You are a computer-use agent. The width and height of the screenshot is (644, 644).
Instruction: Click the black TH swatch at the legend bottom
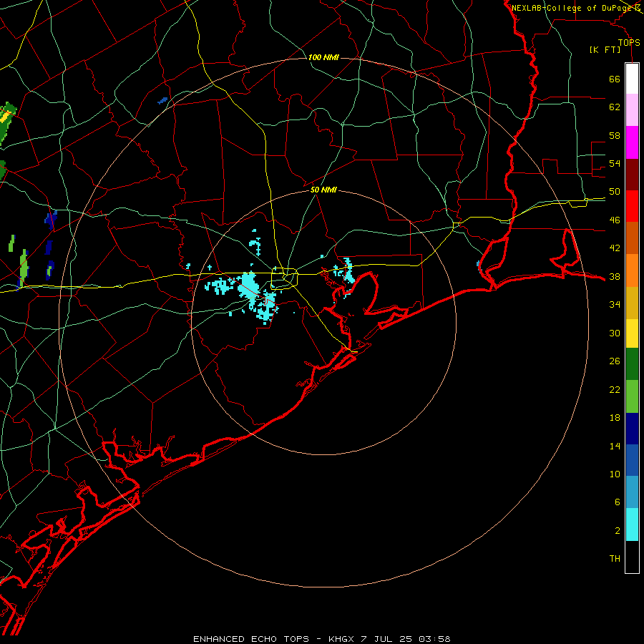click(632, 557)
